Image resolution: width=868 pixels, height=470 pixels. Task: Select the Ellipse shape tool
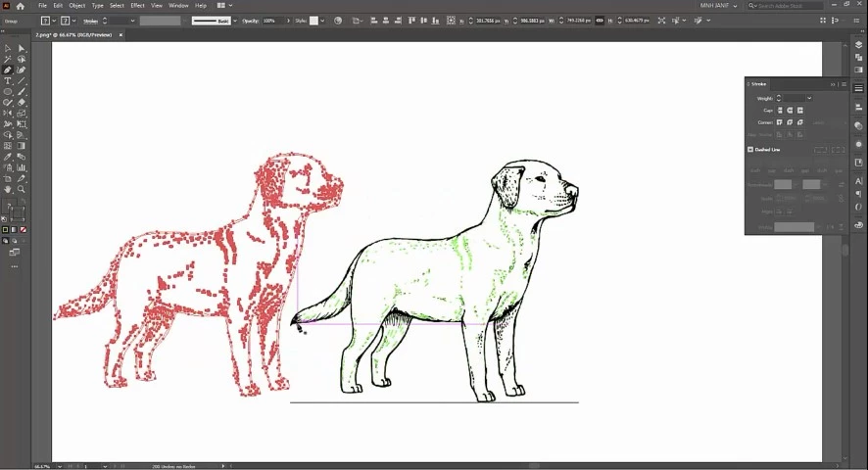tap(8, 92)
